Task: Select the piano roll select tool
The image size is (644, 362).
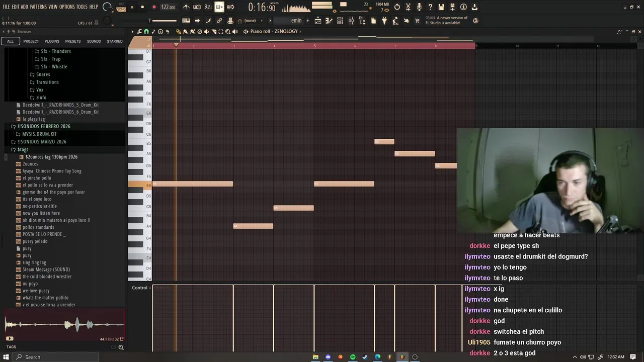Action: [x=221, y=32]
